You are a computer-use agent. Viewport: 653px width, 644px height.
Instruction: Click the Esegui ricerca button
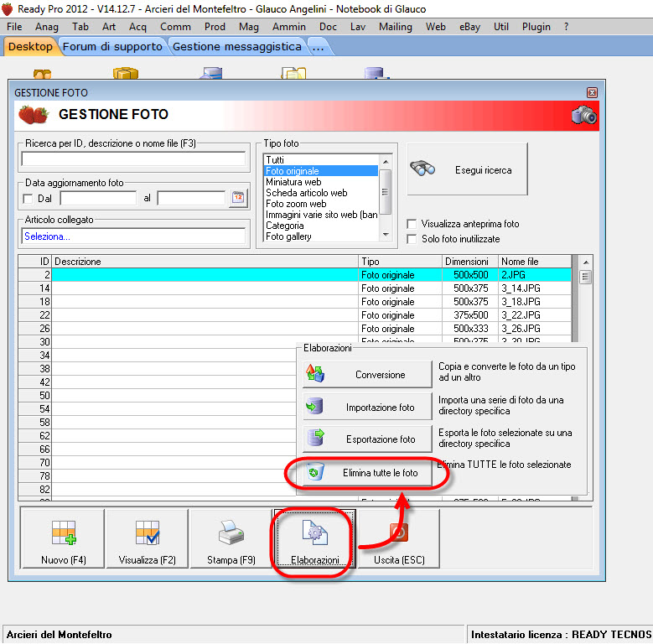coord(467,169)
